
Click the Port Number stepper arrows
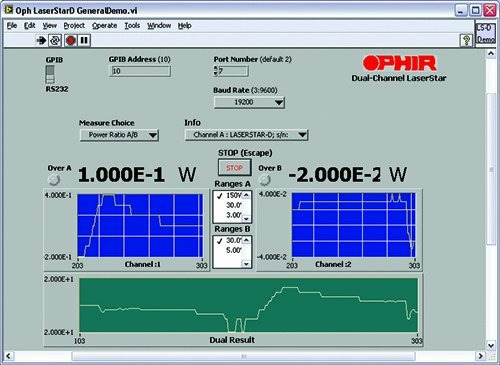216,71
